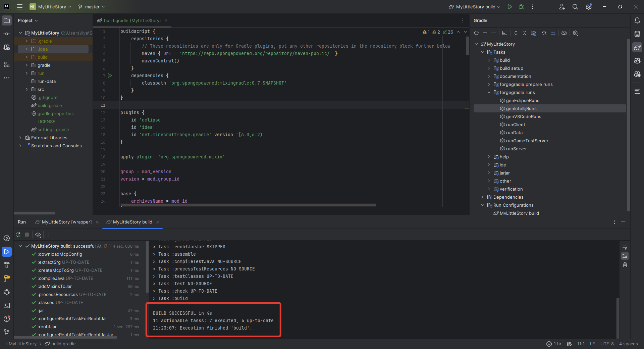Open the Database tool window icon
644x349 pixels.
point(637,34)
